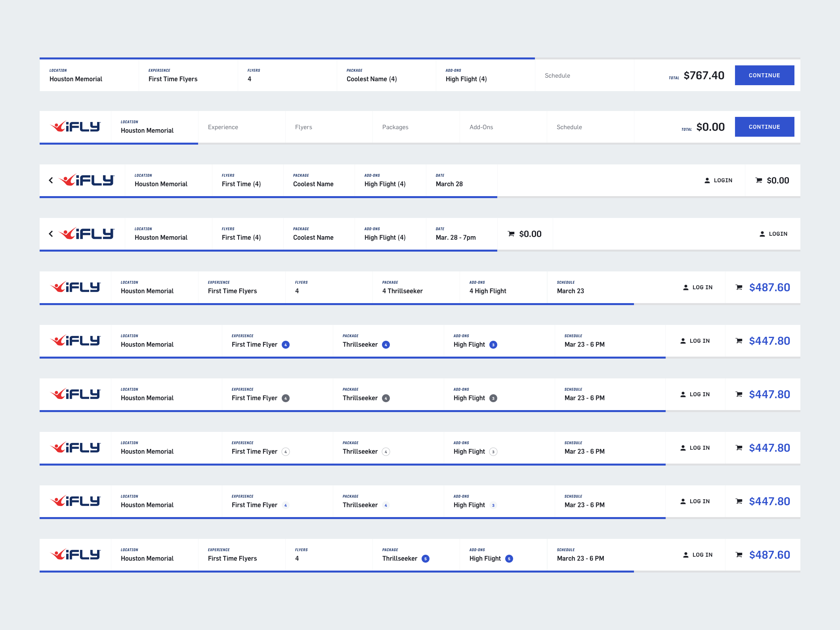Click user icon in March 23 - 6 PM header

tap(686, 555)
